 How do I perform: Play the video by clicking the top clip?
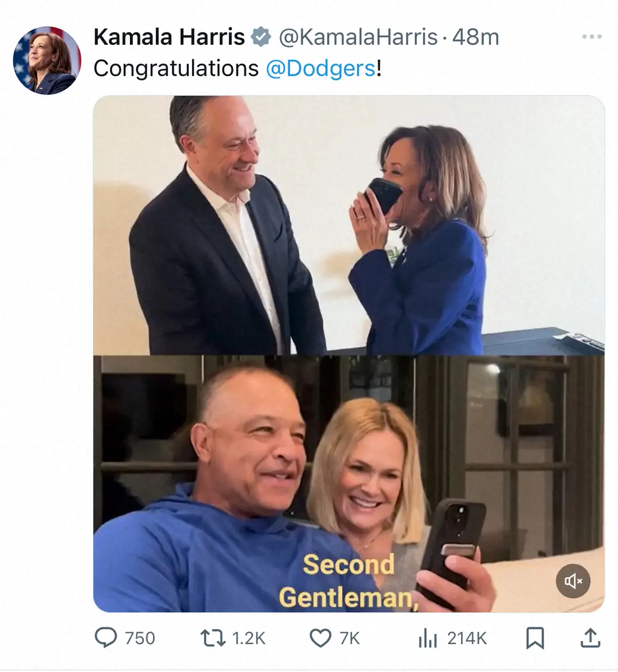pyautogui.click(x=349, y=225)
